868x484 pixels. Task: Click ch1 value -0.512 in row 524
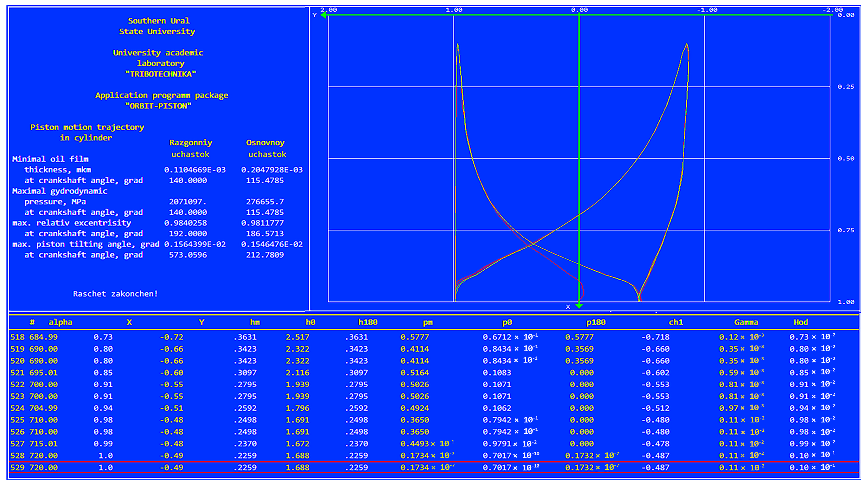tap(655, 408)
